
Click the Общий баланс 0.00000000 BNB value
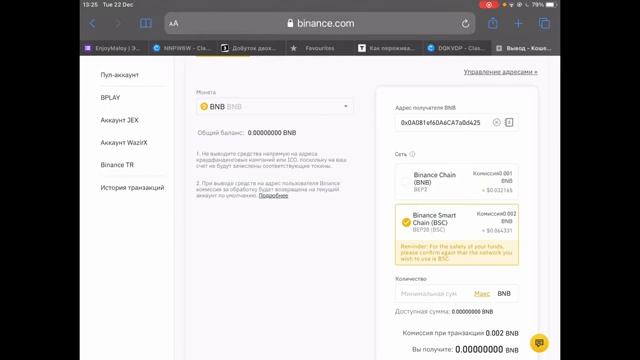272,133
